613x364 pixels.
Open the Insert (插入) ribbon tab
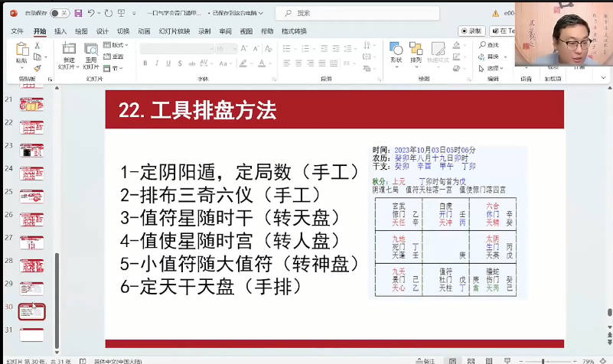click(60, 31)
